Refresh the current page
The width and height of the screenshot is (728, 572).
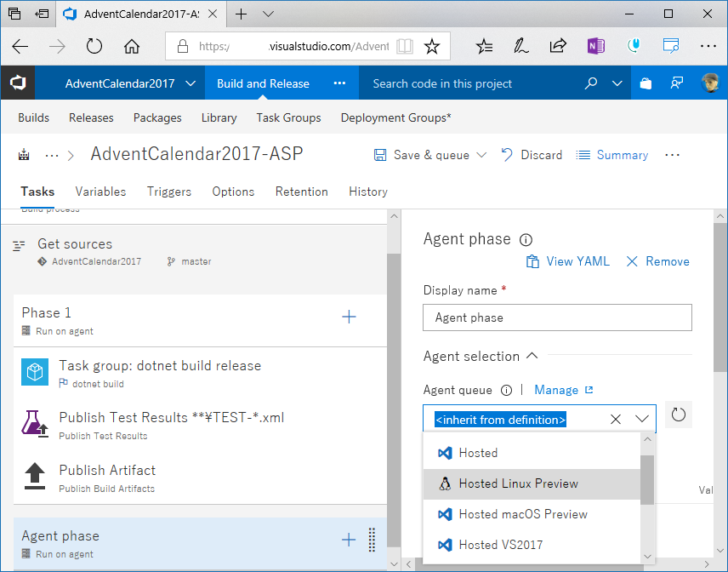[94, 46]
